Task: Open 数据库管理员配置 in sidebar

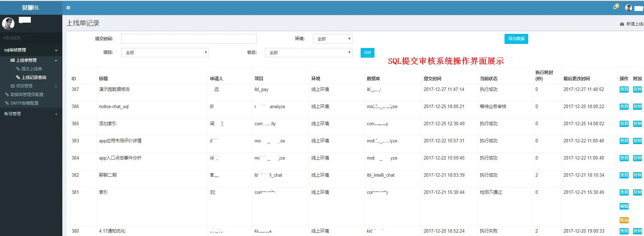Action: click(27, 95)
